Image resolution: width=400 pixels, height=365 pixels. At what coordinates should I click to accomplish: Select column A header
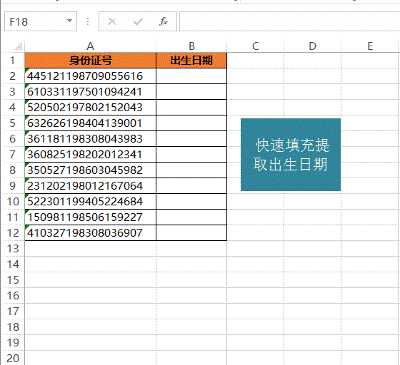[90, 46]
